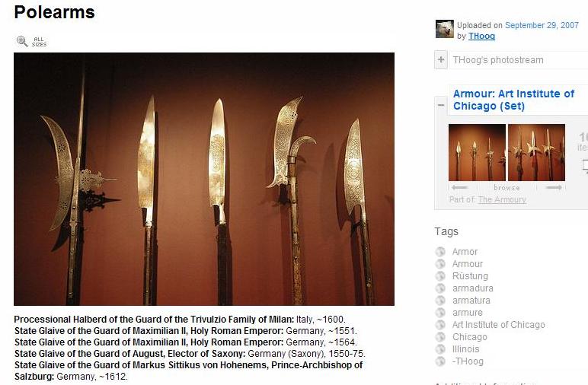This screenshot has height=385, width=588.
Task: Click the main Polearms photo
Action: click(204, 179)
